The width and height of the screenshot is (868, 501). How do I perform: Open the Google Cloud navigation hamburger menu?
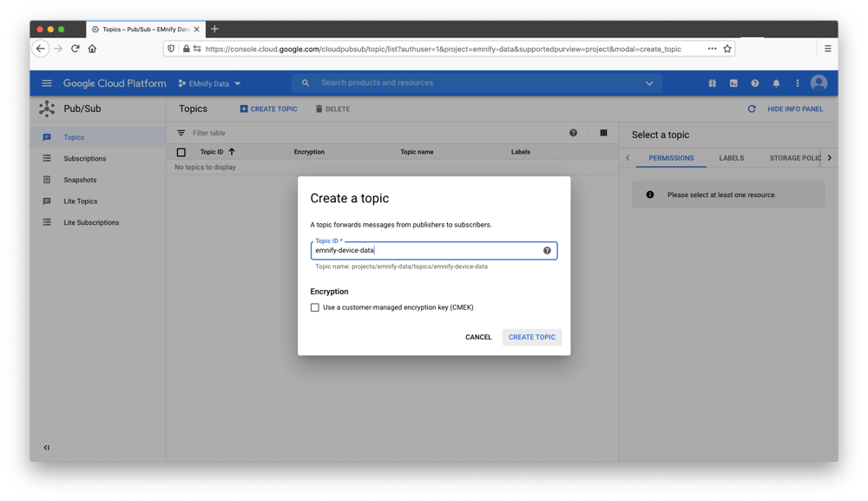click(47, 83)
